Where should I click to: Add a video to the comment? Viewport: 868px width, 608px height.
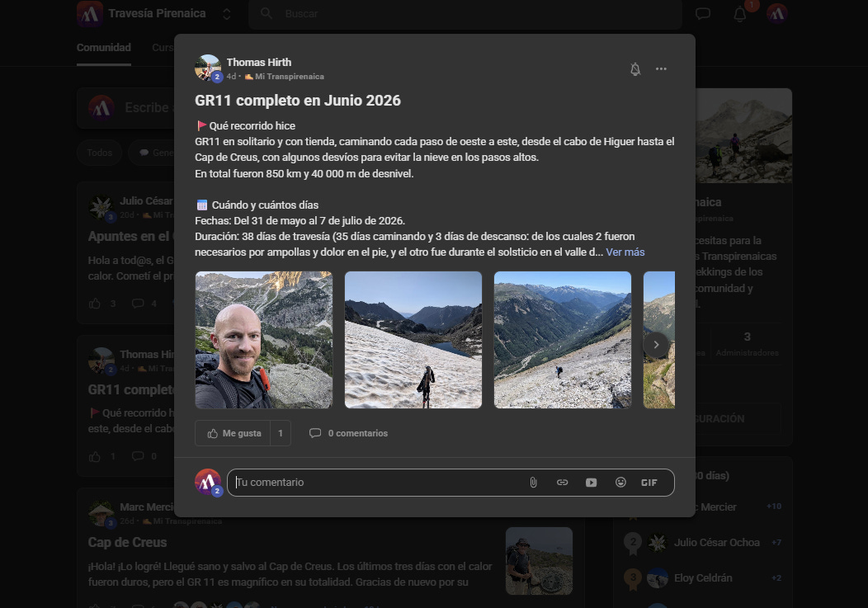pos(592,483)
